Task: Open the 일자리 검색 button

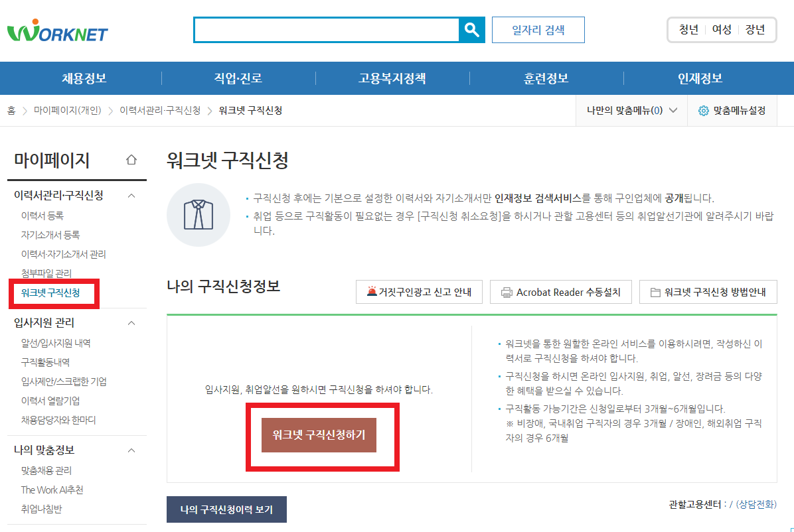Action: 538,30
